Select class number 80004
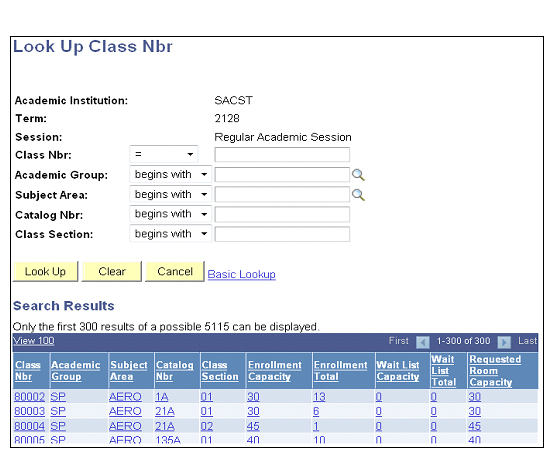The image size is (552, 468). (30, 426)
